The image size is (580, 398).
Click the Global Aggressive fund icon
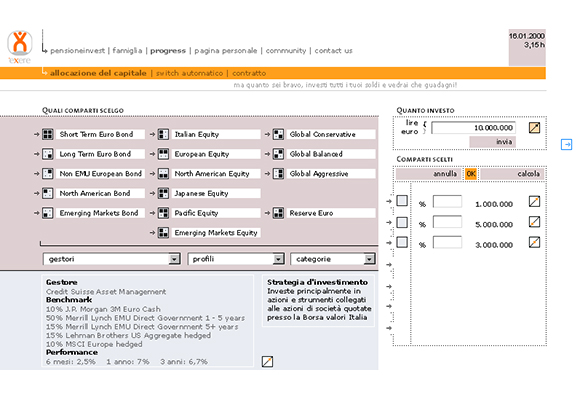(278, 173)
